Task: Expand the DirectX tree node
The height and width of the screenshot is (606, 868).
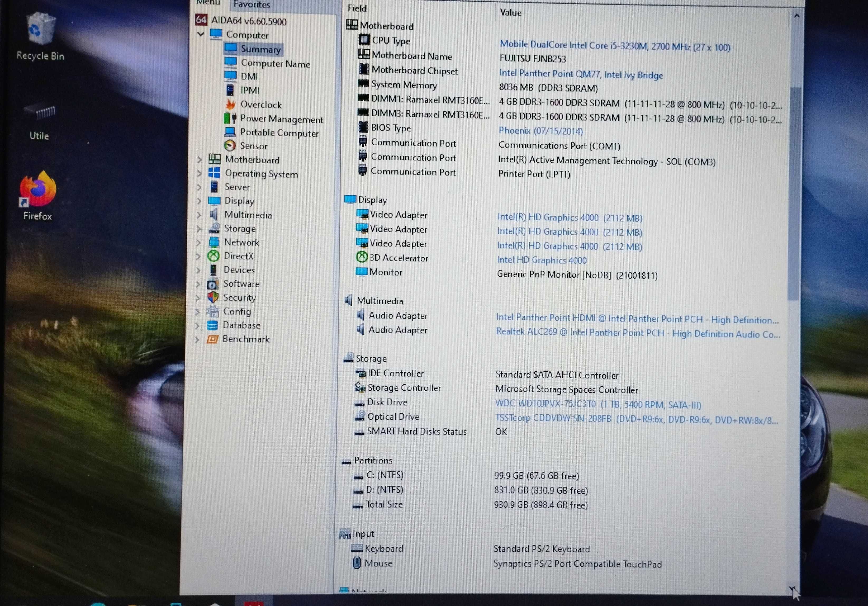Action: (x=198, y=256)
